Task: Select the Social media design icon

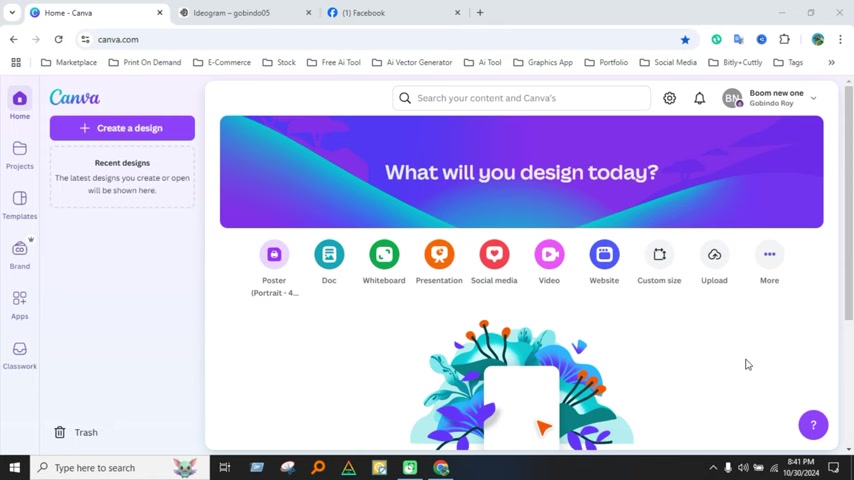Action: tap(494, 254)
